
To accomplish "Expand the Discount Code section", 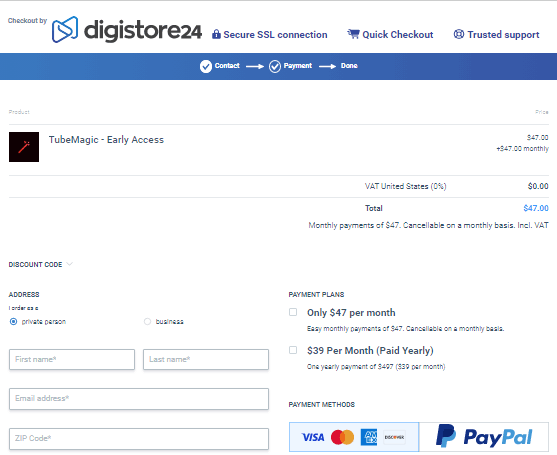I will (40, 265).
